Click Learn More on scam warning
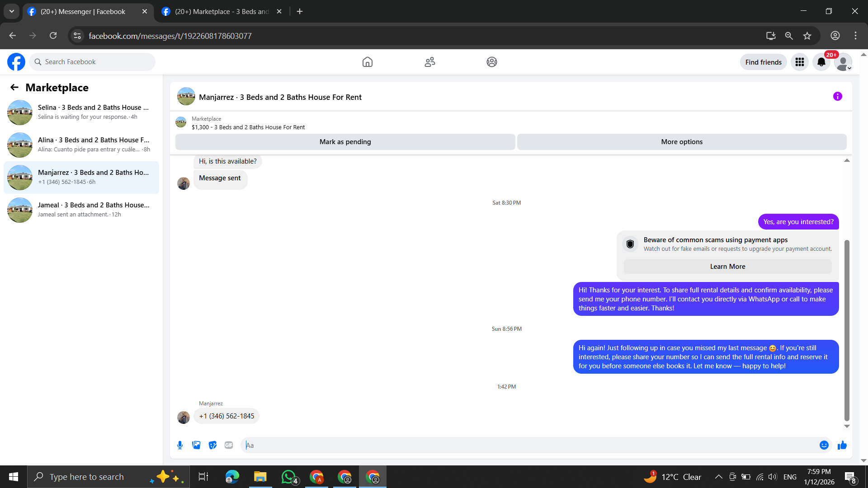Image resolution: width=868 pixels, height=488 pixels. click(x=727, y=267)
